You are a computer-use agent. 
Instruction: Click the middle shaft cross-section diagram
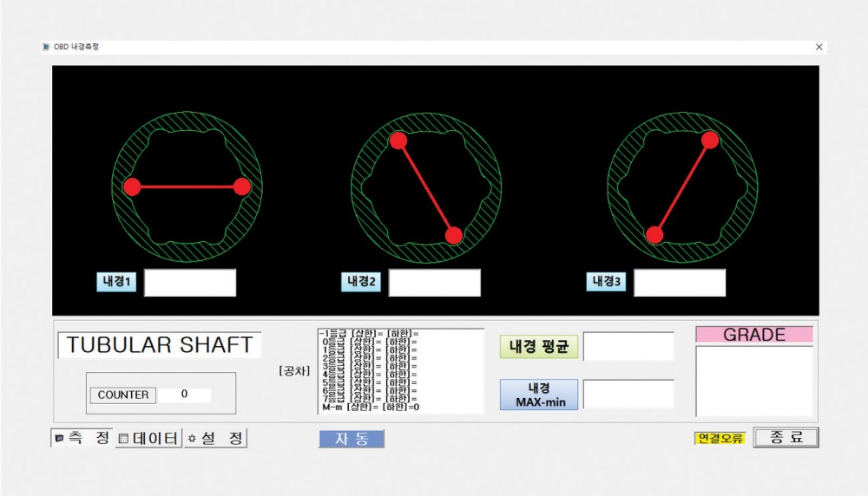pos(425,186)
